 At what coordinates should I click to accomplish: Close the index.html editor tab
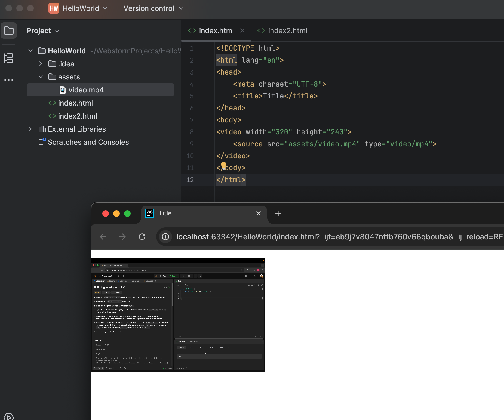tap(242, 30)
